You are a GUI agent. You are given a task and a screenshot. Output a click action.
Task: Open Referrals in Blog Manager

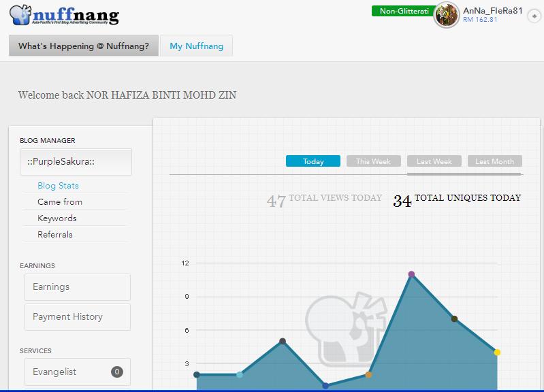coord(55,235)
